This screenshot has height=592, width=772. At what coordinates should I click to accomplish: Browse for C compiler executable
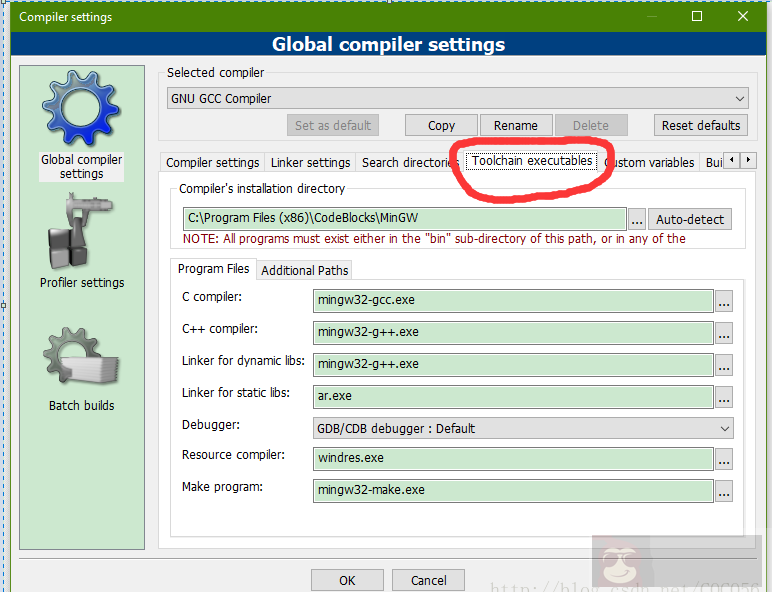click(724, 301)
